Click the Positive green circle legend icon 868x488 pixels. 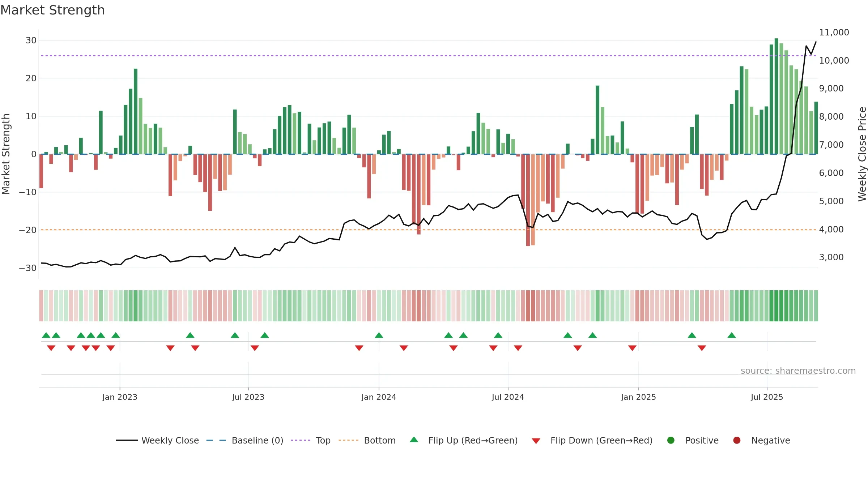pyautogui.click(x=671, y=440)
